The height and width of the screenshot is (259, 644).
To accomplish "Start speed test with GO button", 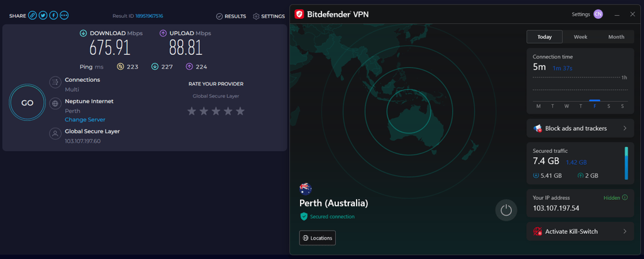I will pos(27,103).
